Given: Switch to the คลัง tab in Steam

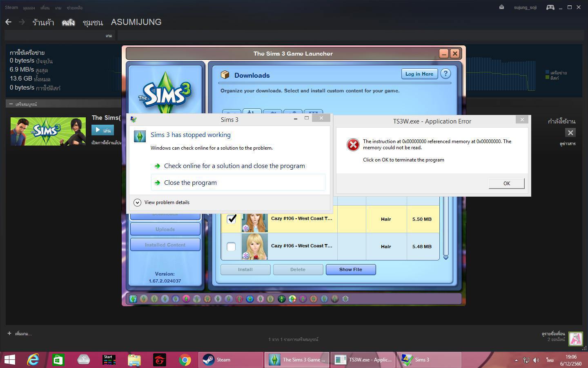Looking at the screenshot, I should click(68, 22).
